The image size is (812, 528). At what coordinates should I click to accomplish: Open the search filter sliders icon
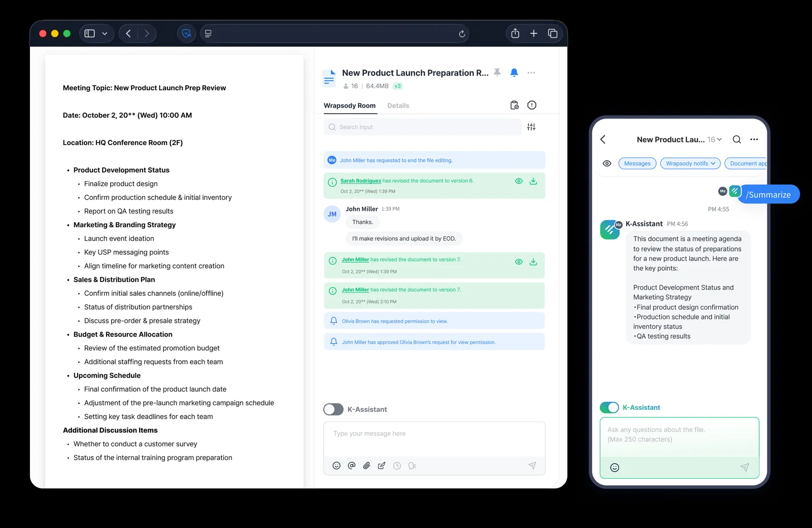click(x=531, y=127)
